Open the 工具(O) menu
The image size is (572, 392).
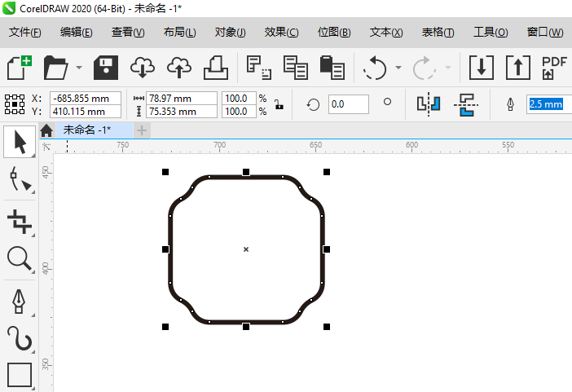pos(491,32)
